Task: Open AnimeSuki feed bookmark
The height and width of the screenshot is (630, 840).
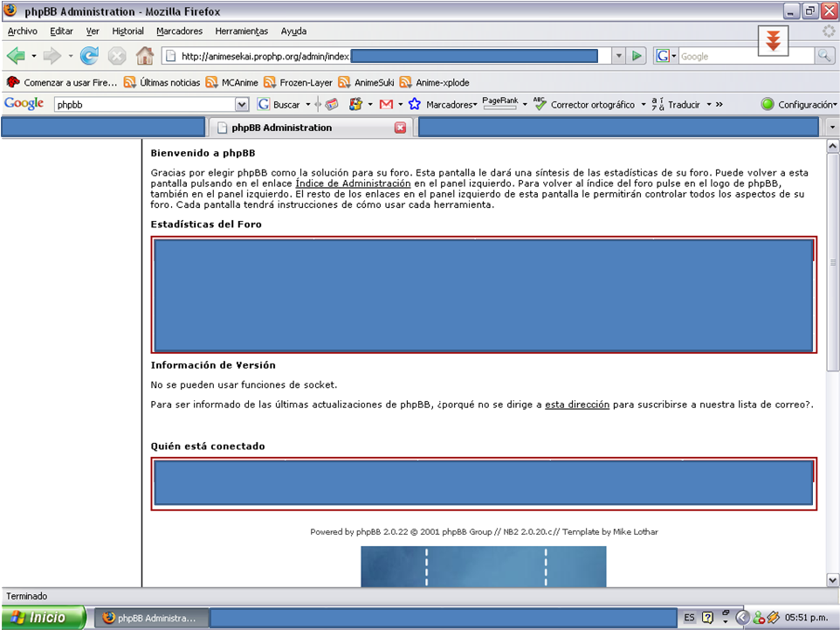Action: [366, 82]
